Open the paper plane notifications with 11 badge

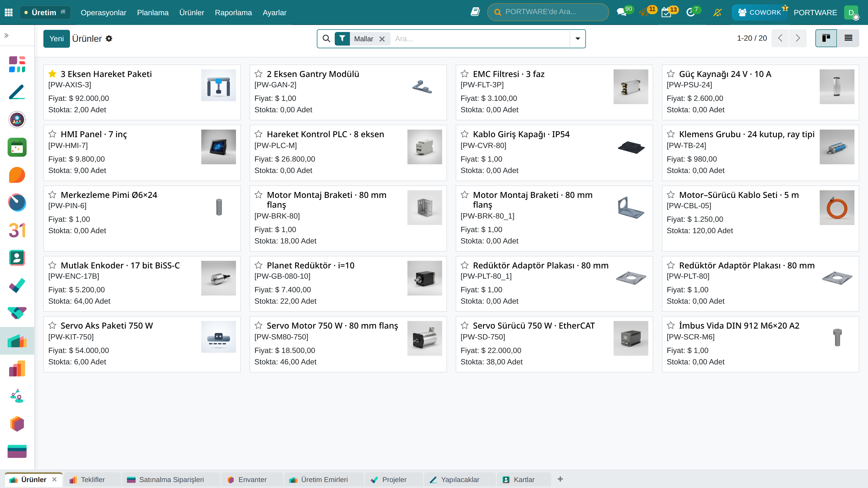pyautogui.click(x=643, y=12)
